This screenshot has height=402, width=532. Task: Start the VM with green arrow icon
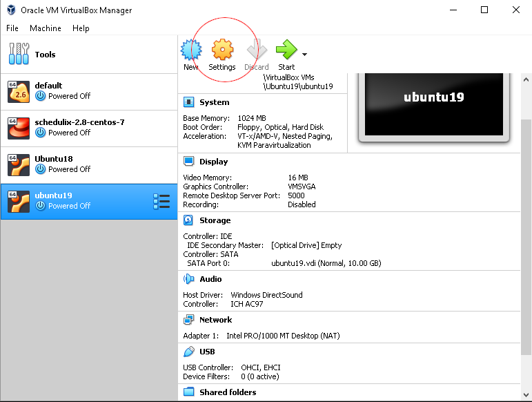pyautogui.click(x=286, y=50)
